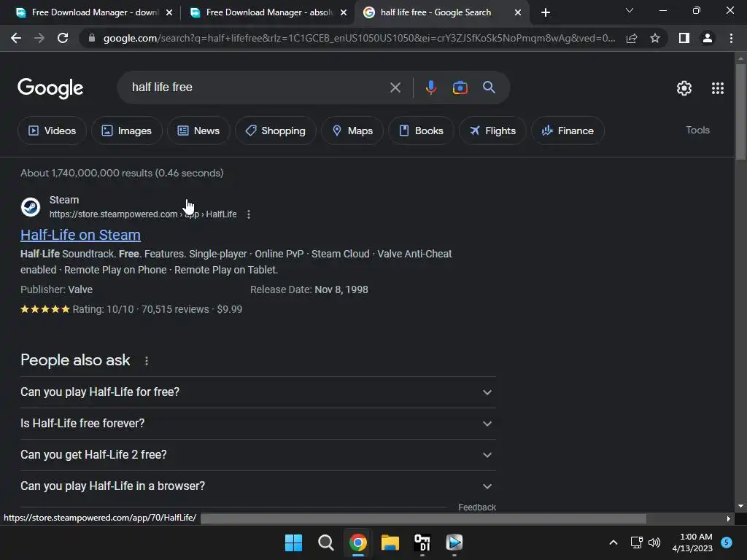Image resolution: width=747 pixels, height=560 pixels.
Task: Click the forward navigation arrow
Action: (x=39, y=38)
